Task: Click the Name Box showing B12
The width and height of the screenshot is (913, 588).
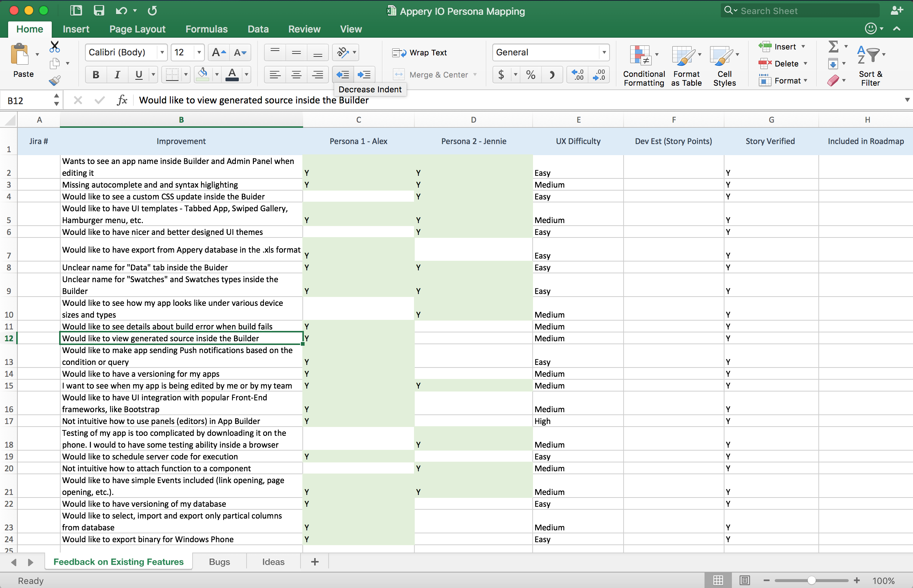Action: pos(27,100)
